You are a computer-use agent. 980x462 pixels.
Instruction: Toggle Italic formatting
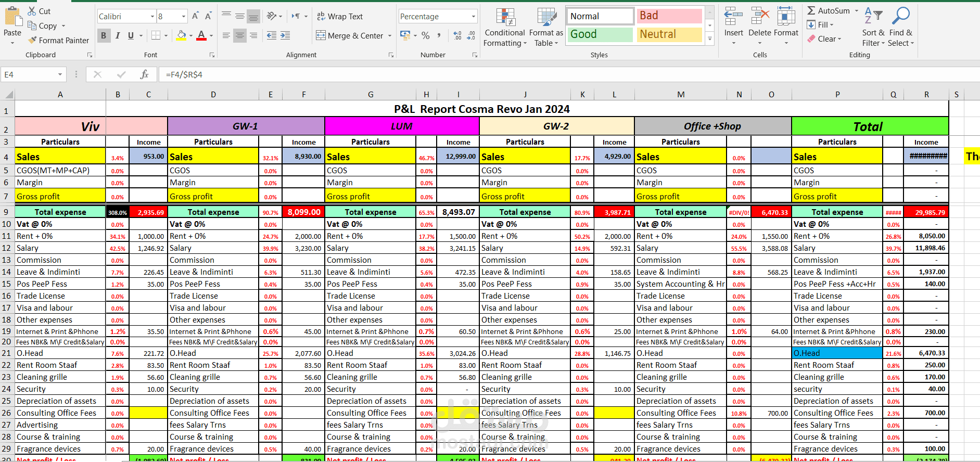click(118, 35)
